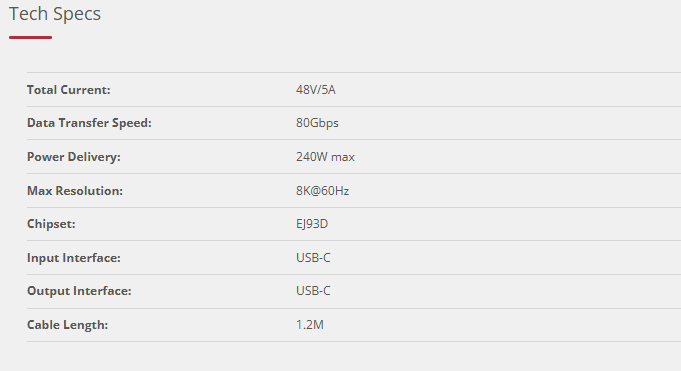Select the Output Interface label

[x=79, y=291]
